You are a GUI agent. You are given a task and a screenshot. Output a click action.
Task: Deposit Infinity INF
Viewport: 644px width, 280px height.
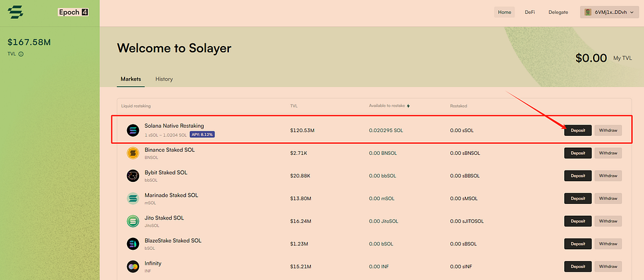click(578, 266)
